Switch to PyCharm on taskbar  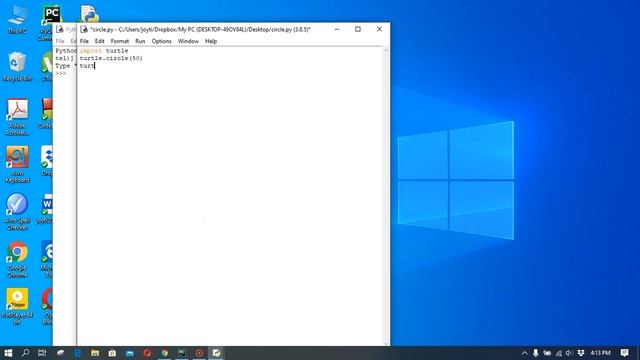coord(182,353)
